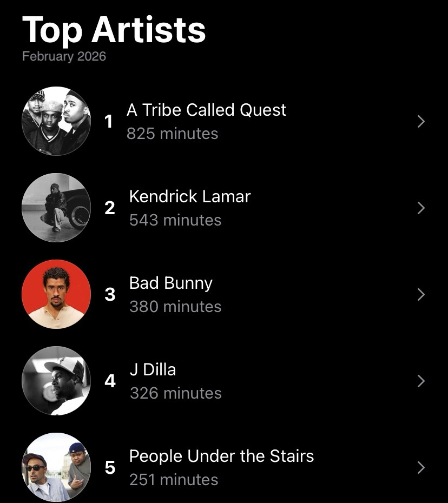Open chevron next to Kendrick Lamar
The height and width of the screenshot is (503, 448).
[x=421, y=208]
